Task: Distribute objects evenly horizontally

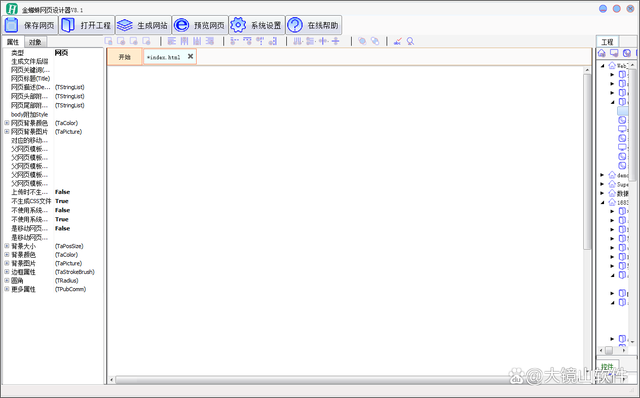Action: coord(298,41)
